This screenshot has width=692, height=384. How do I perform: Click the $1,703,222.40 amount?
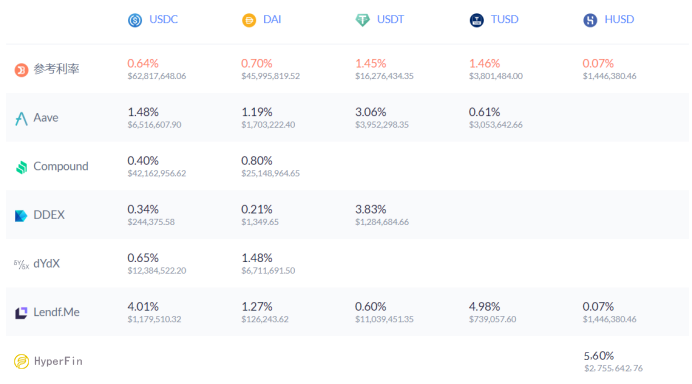pyautogui.click(x=268, y=125)
